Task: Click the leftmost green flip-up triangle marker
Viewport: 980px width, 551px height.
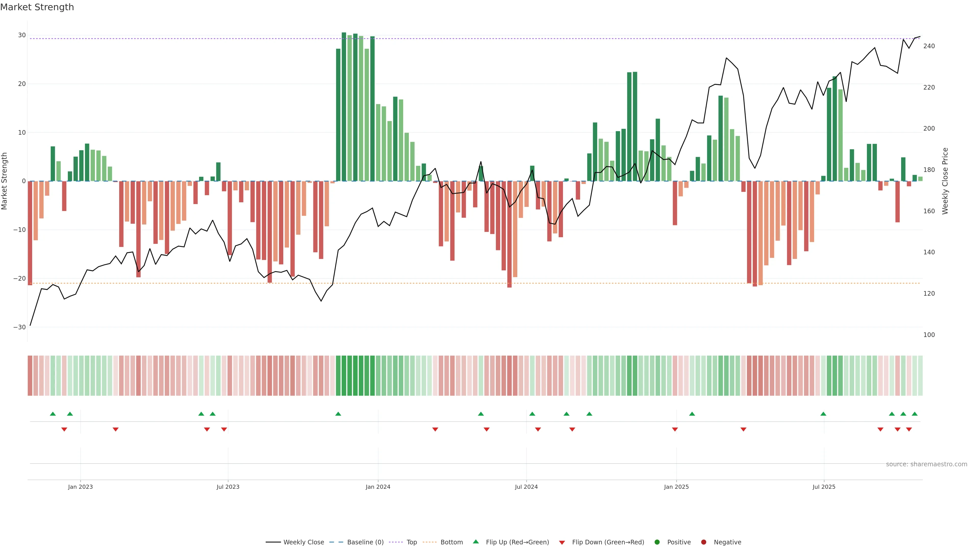Action: [53, 414]
